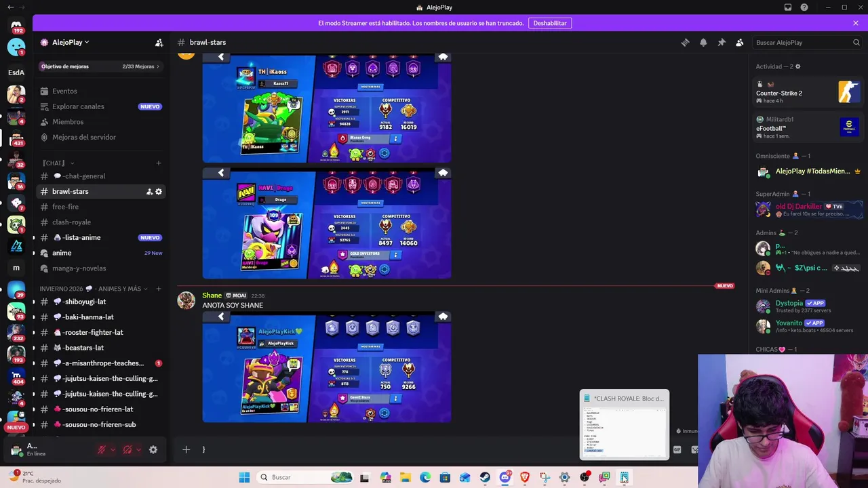The width and height of the screenshot is (868, 488).
Task: View the eFootball activity card
Action: (x=808, y=127)
